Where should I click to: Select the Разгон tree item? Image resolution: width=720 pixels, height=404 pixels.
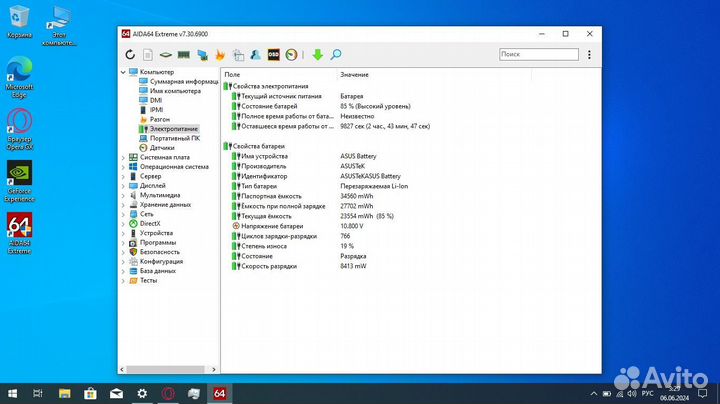coord(155,119)
